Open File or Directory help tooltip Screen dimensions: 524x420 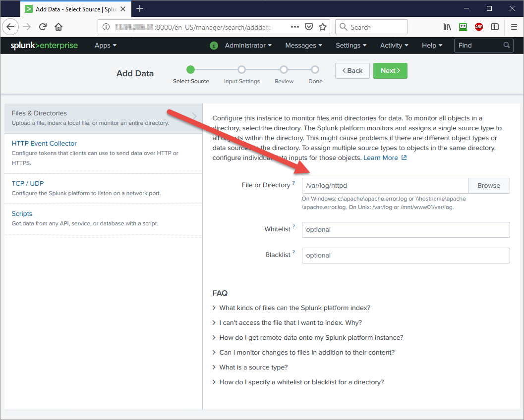point(294,183)
